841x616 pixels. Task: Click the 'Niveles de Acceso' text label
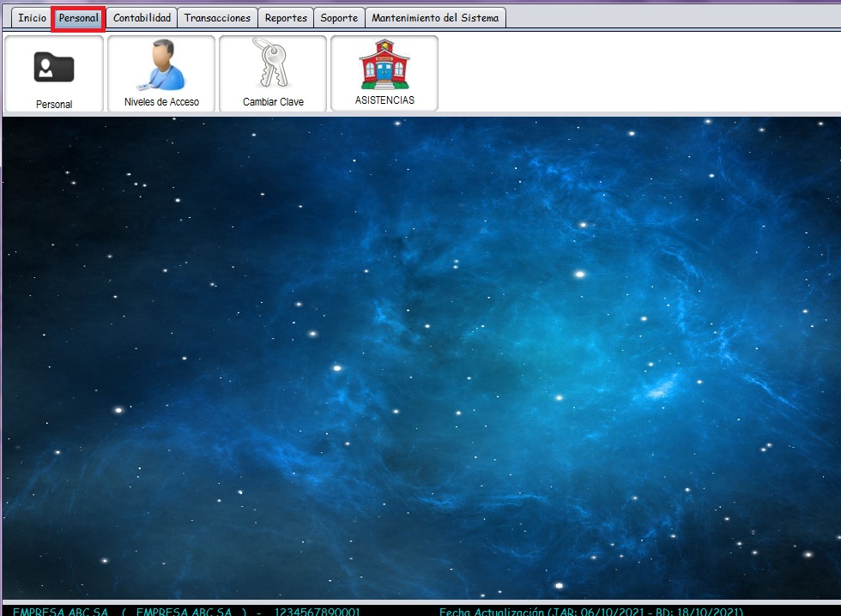pyautogui.click(x=161, y=102)
